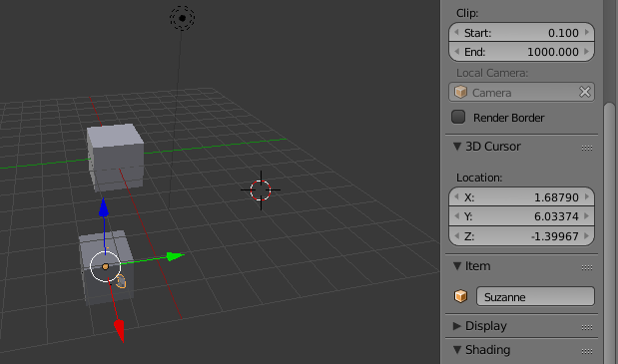Image resolution: width=618 pixels, height=364 pixels.
Task: Collapse the 3D Cursor panel
Action: point(457,147)
